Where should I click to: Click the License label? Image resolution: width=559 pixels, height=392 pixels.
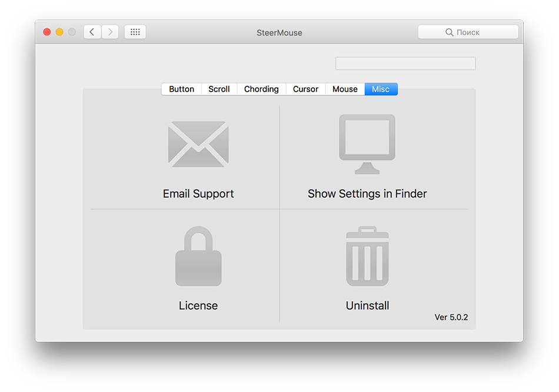point(198,306)
